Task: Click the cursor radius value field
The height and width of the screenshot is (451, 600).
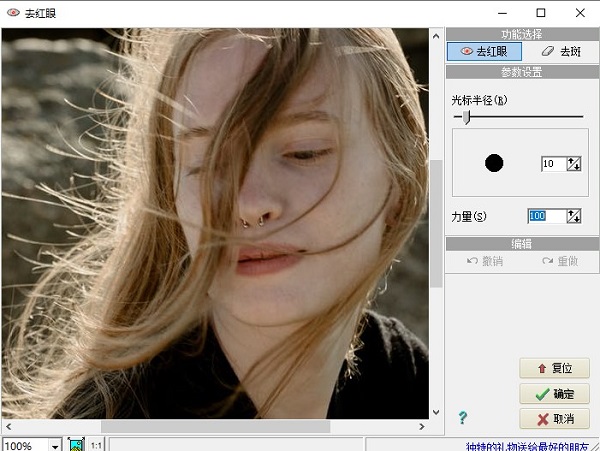Action: (x=552, y=164)
